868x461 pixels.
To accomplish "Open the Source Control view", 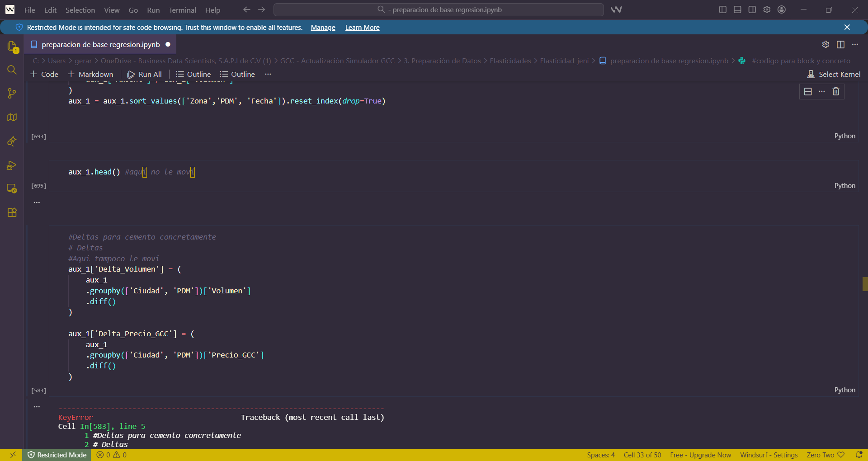I will 12,94.
